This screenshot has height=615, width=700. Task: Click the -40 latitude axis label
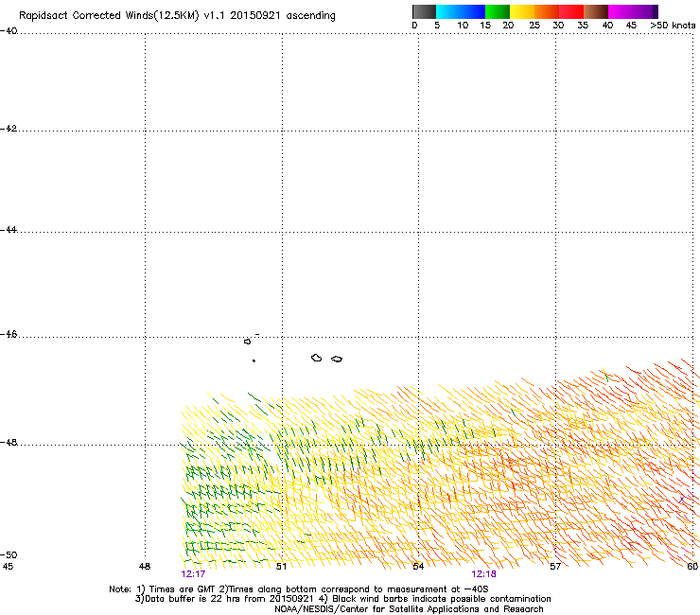click(x=9, y=31)
